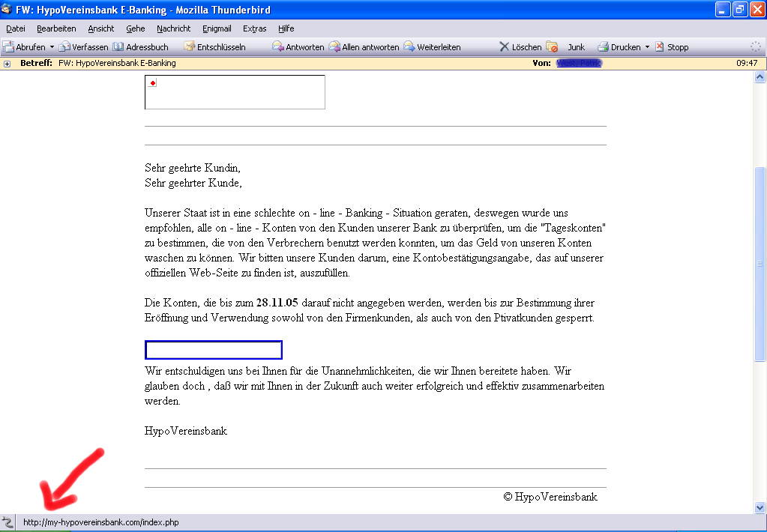
Task: Restore down the Thunderbird window
Action: [739, 9]
